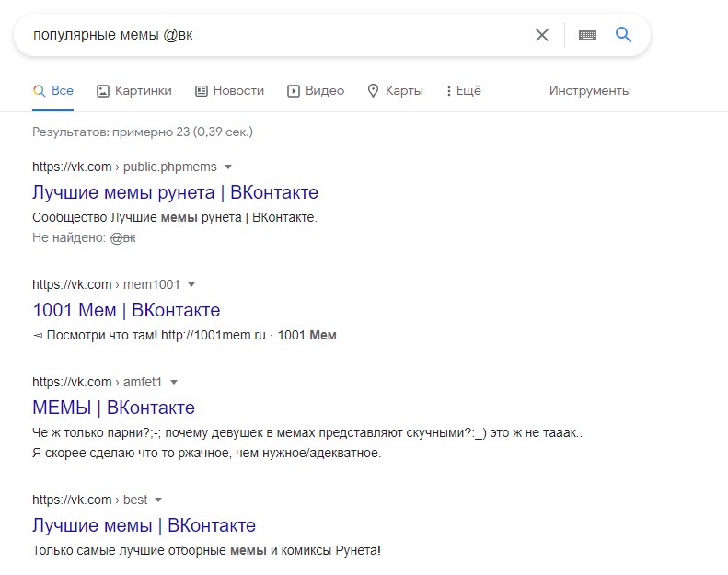Open МЕМЫ | ВКонтакте result
The image size is (728, 575).
pyautogui.click(x=114, y=408)
